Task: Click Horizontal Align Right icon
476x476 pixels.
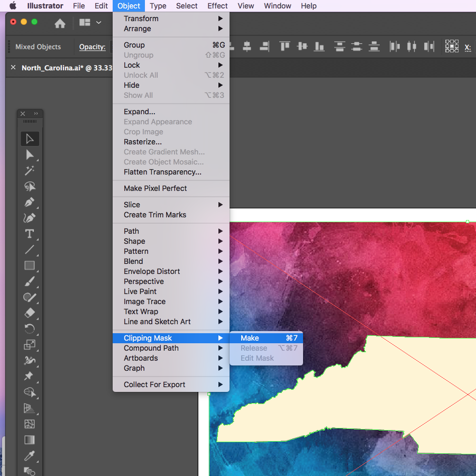Action: pyautogui.click(x=265, y=47)
